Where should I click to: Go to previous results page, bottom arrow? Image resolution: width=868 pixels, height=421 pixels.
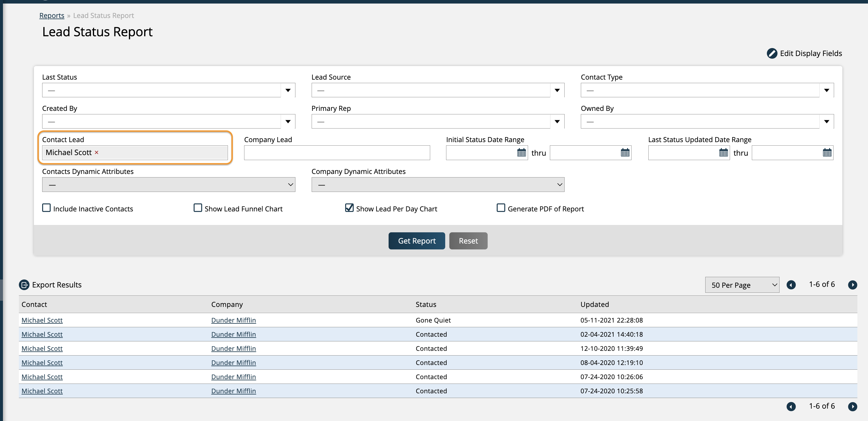(x=791, y=407)
